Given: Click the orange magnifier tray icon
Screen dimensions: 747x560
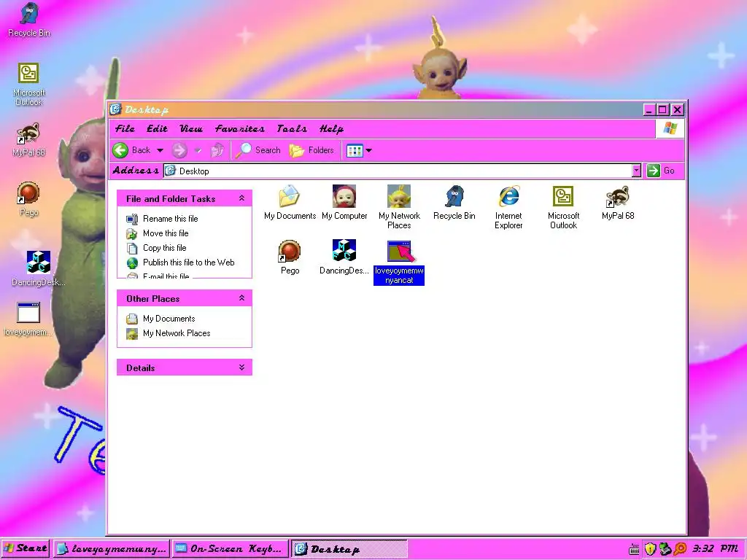Looking at the screenshot, I should click(680, 549).
